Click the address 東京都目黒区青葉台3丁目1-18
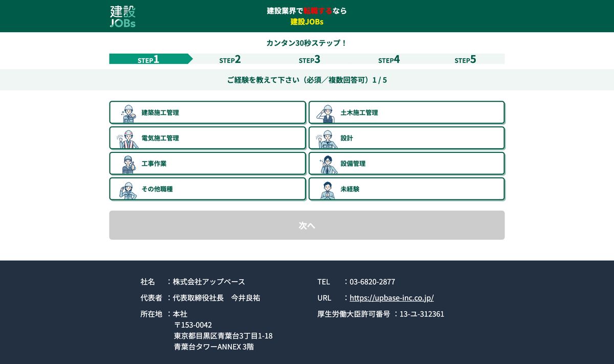This screenshot has height=364, width=614. point(223,336)
